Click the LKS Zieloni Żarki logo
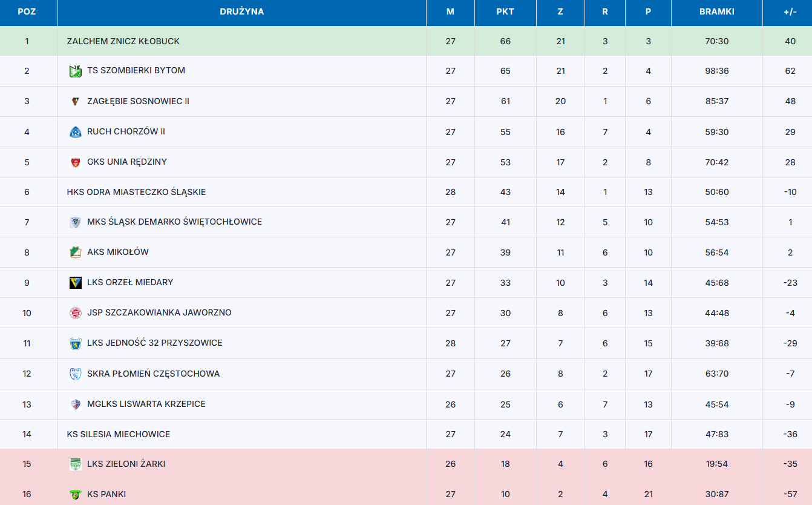The image size is (812, 505). coord(75,464)
